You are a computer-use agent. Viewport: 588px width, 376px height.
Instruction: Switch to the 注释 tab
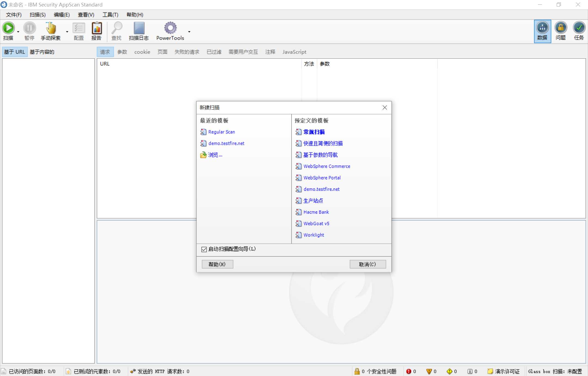tap(270, 52)
